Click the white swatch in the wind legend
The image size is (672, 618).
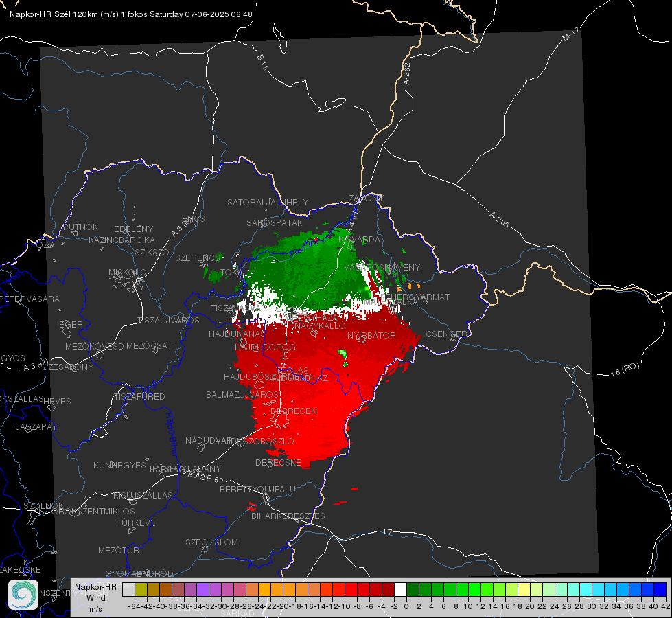(400, 590)
